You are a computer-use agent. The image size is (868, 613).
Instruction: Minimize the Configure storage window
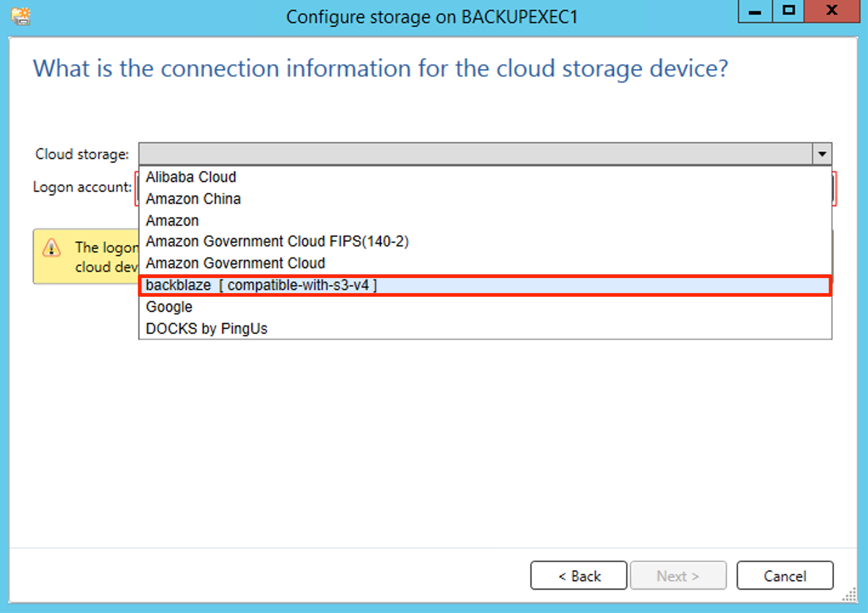point(755,11)
